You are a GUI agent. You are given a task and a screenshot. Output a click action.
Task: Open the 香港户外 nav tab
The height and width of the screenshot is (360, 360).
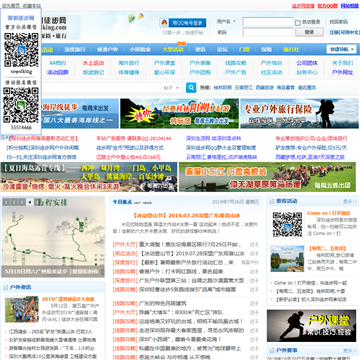[x=107, y=50]
